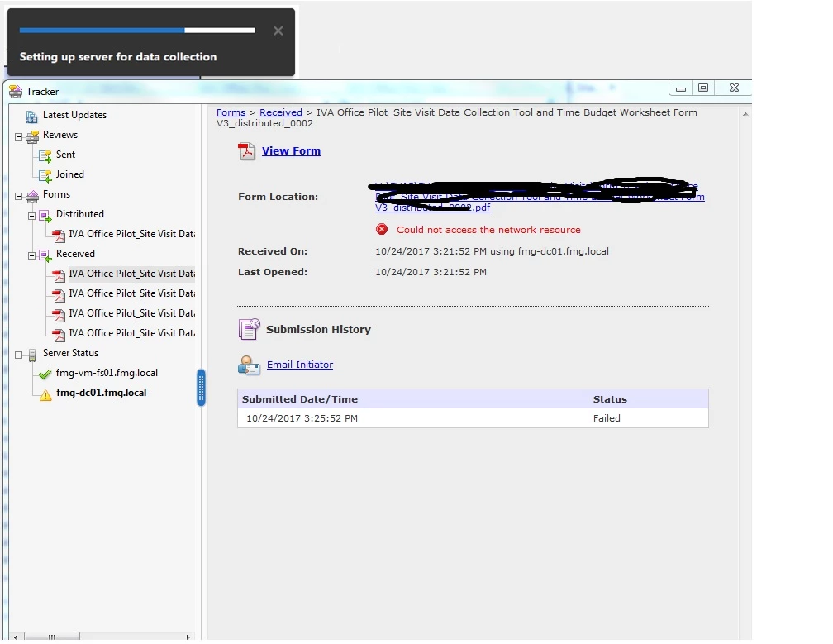Collapse the Forms tree node
The height and width of the screenshot is (644, 833).
pos(18,196)
